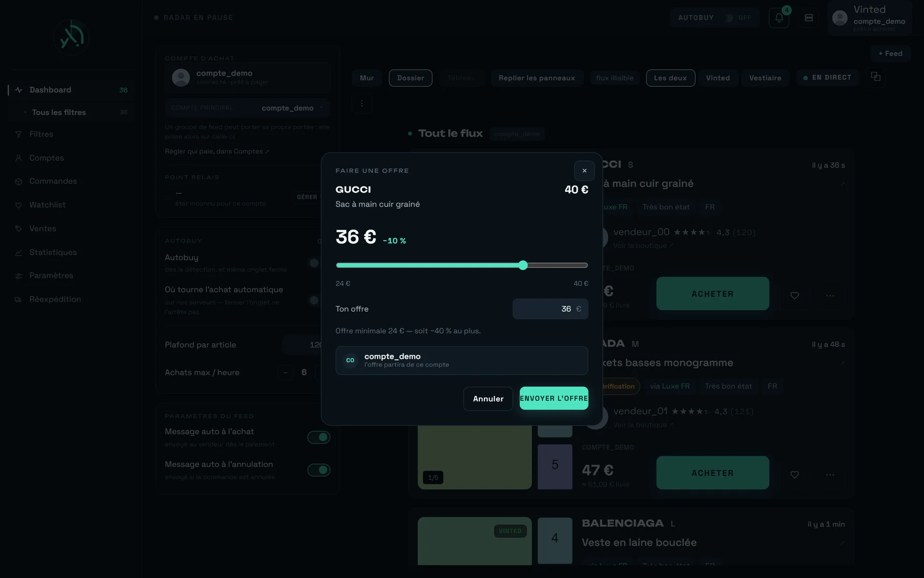Favorite the 47 € listing with heart icon

point(794,474)
